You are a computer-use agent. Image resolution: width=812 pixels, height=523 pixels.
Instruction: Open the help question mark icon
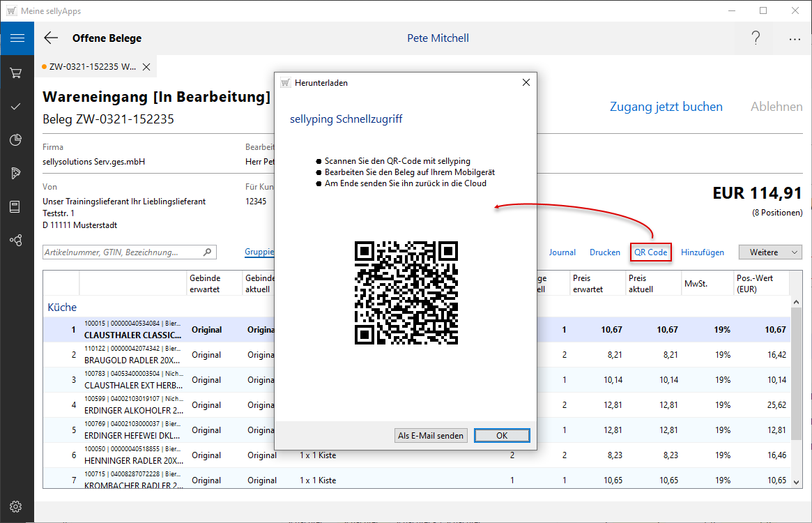[x=756, y=38]
